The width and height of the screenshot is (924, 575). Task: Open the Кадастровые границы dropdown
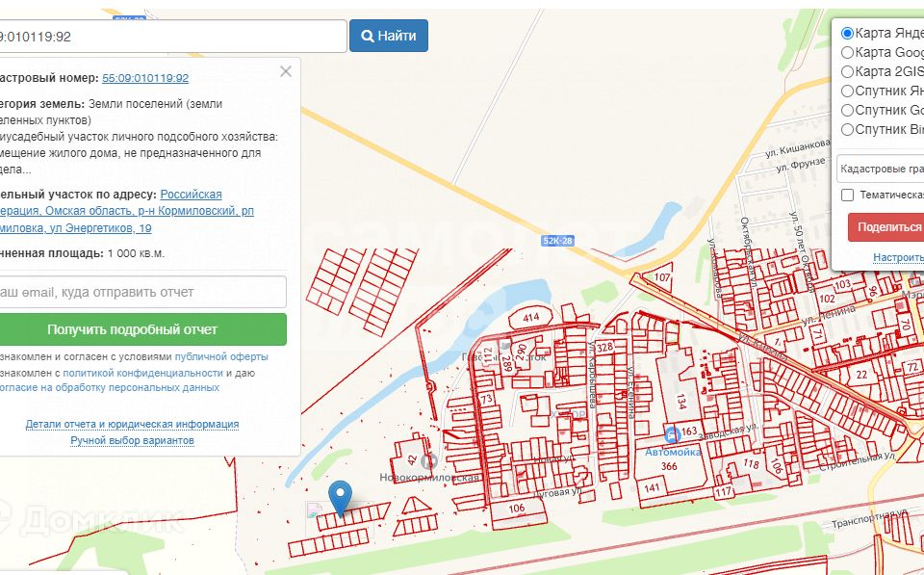pos(880,169)
